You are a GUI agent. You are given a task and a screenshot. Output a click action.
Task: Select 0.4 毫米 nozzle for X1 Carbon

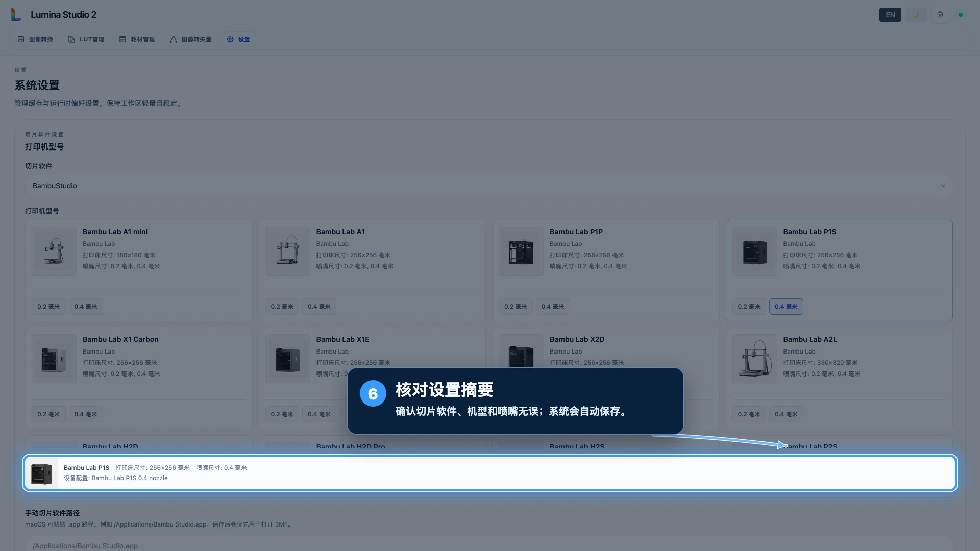(86, 414)
